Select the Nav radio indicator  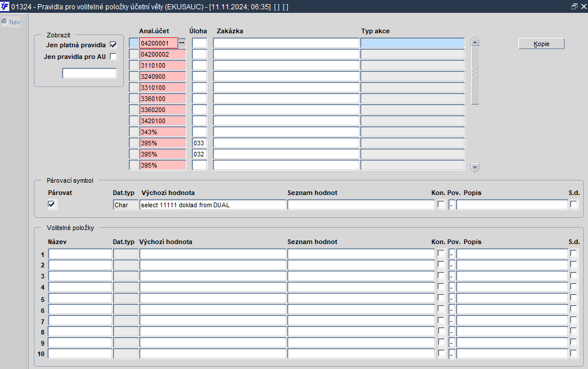pos(5,22)
